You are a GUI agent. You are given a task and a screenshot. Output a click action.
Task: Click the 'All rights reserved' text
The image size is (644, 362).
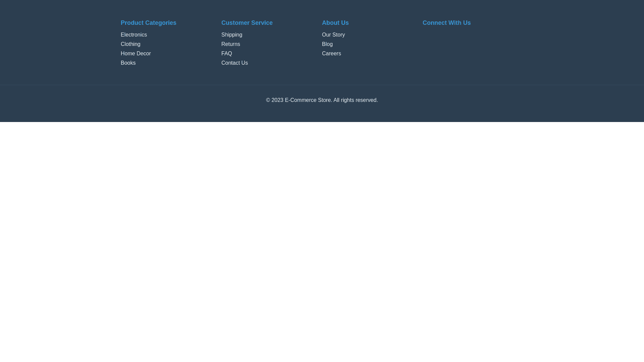355,100
